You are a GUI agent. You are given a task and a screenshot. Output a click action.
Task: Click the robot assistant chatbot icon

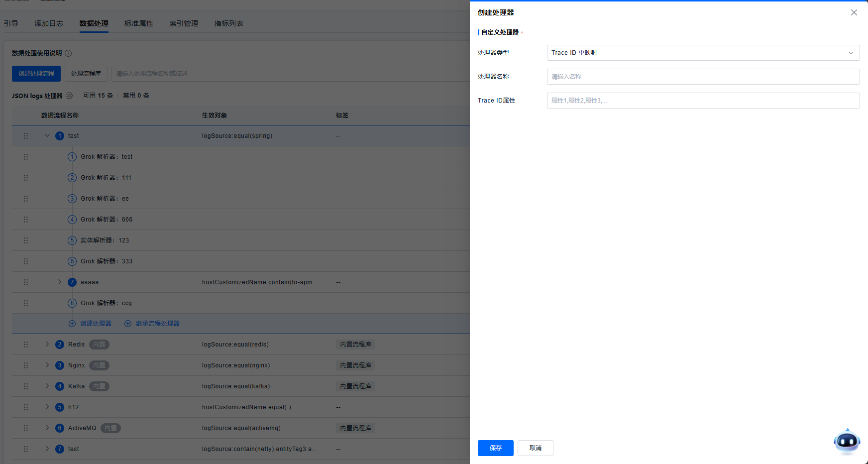click(847, 441)
